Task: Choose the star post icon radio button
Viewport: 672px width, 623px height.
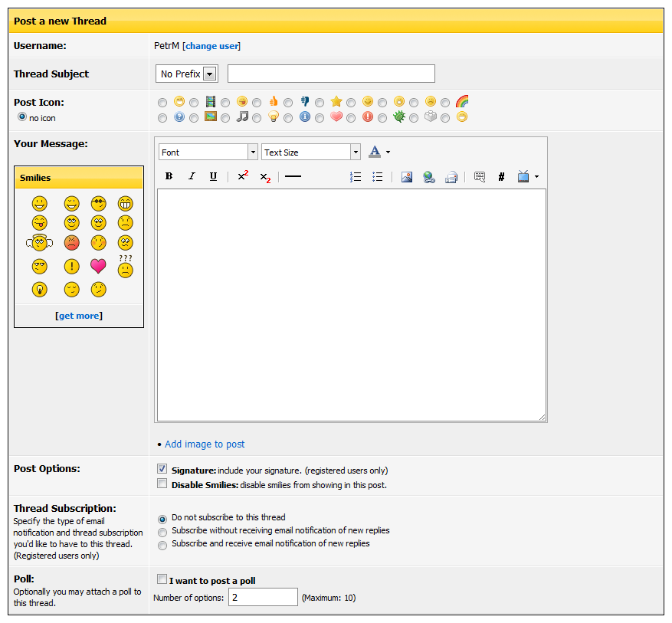Action: coord(320,102)
